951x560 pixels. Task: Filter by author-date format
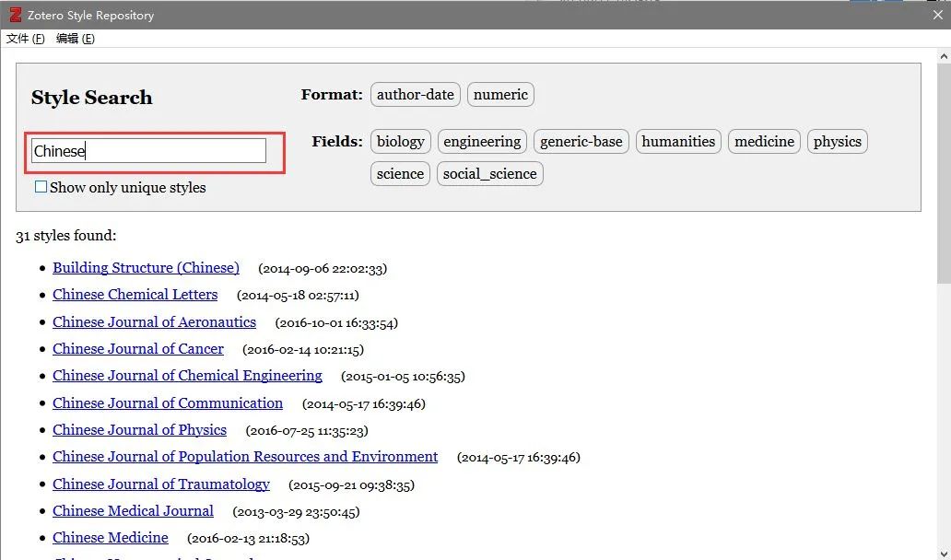point(416,95)
